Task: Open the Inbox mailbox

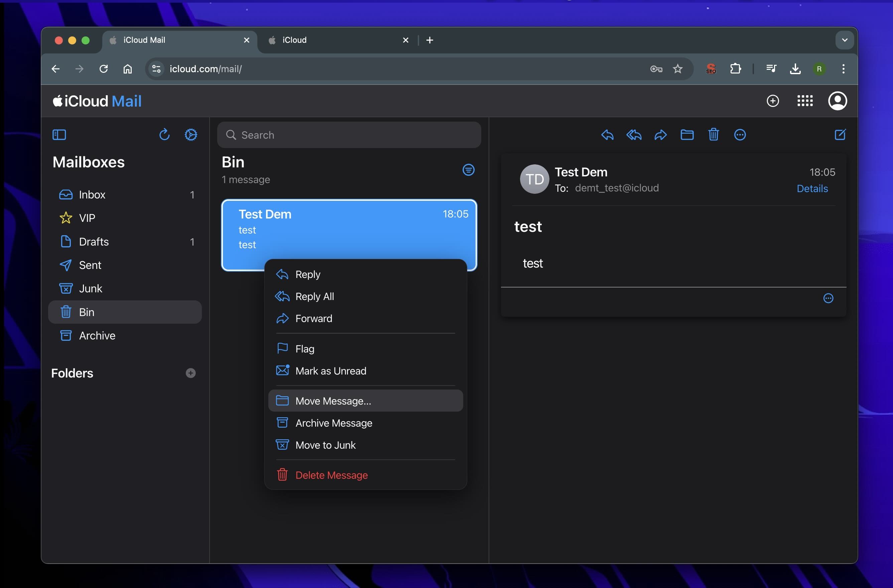Action: pyautogui.click(x=125, y=195)
